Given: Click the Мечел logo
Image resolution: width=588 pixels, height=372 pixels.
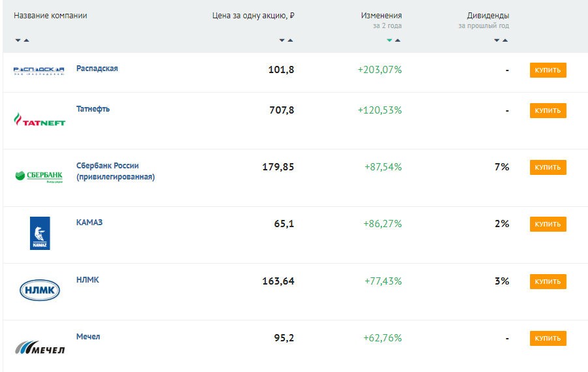Looking at the screenshot, I should pyautogui.click(x=39, y=347).
